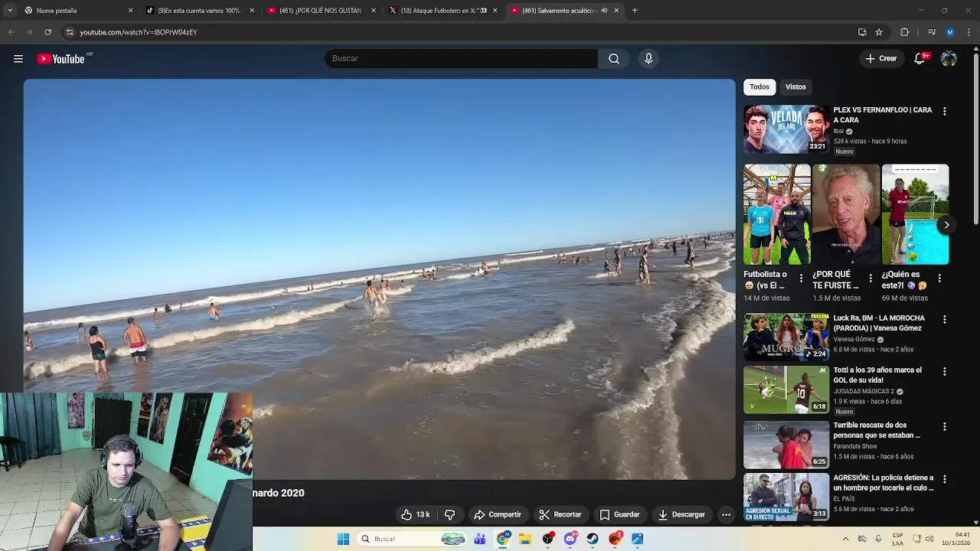This screenshot has height=551, width=980.
Task: View site information icon in address bar
Action: (70, 32)
